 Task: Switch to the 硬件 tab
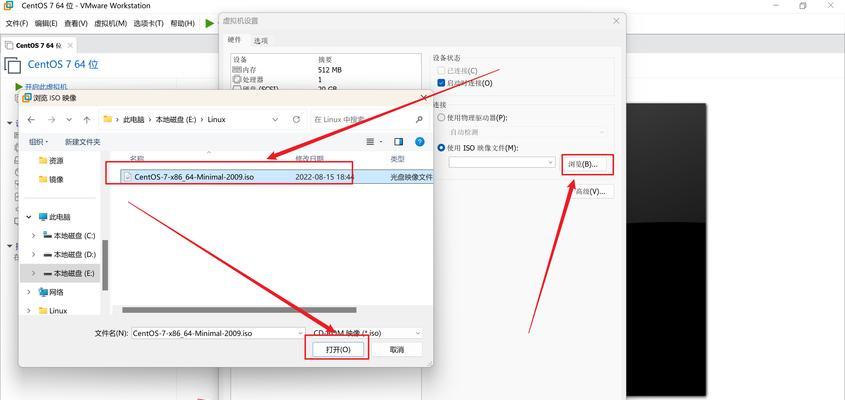(234, 40)
